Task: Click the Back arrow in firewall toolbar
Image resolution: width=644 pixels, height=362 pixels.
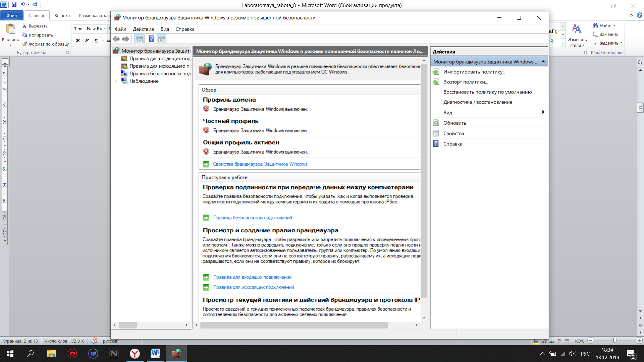Action: click(116, 39)
